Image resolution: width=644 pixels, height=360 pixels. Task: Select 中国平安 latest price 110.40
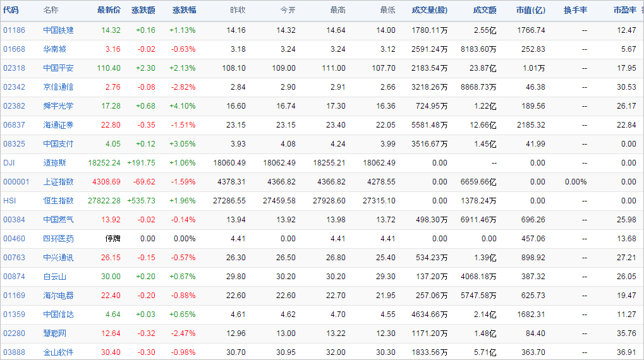(x=109, y=68)
